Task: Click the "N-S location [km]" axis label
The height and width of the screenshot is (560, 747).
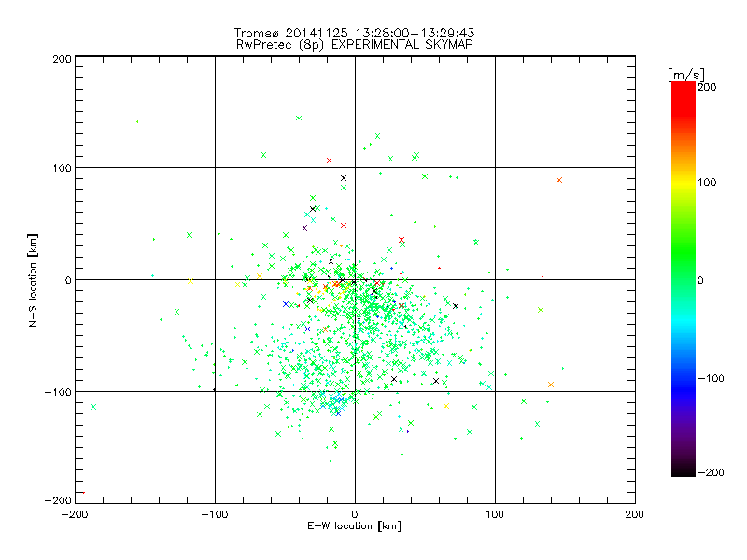Action: point(33,280)
